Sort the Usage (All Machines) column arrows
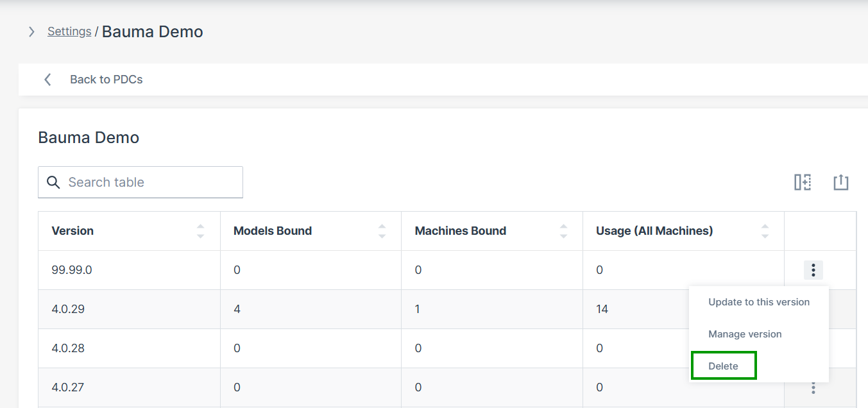 point(765,231)
